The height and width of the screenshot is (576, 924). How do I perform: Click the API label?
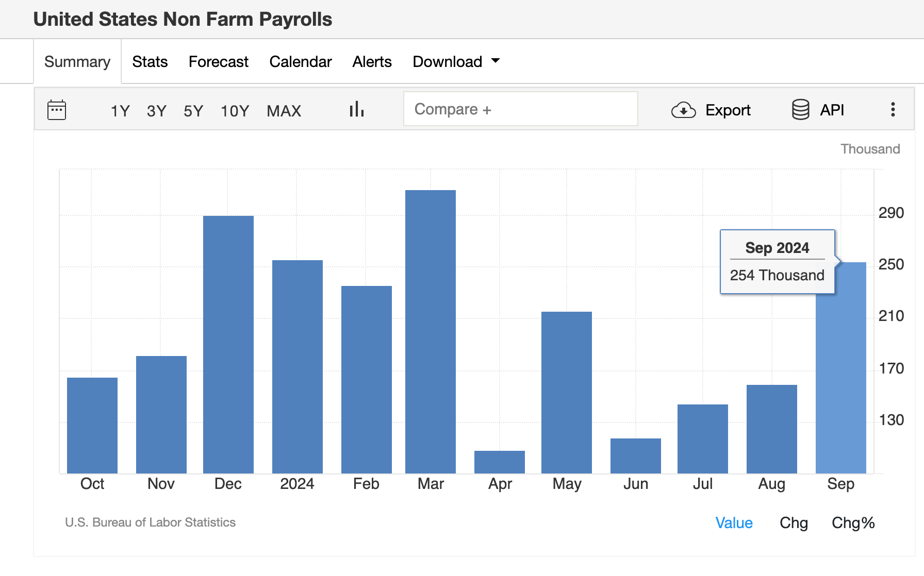click(832, 110)
